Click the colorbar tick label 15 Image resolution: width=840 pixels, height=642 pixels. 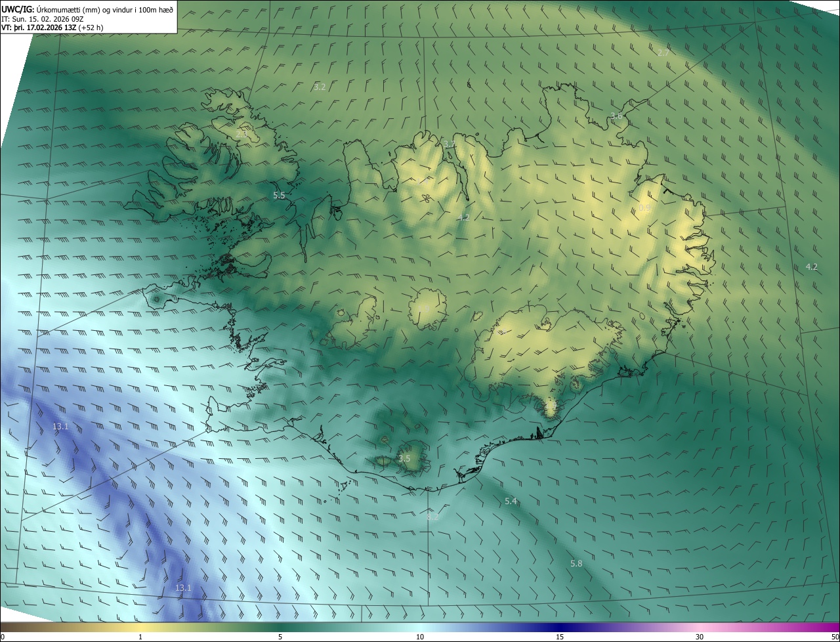[x=560, y=637]
